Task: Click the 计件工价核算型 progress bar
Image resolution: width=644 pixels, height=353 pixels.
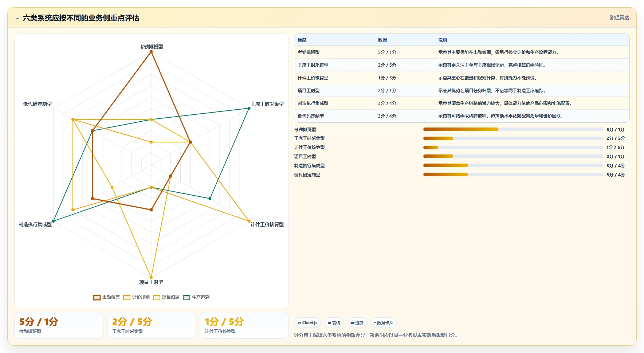Action: tap(513, 148)
